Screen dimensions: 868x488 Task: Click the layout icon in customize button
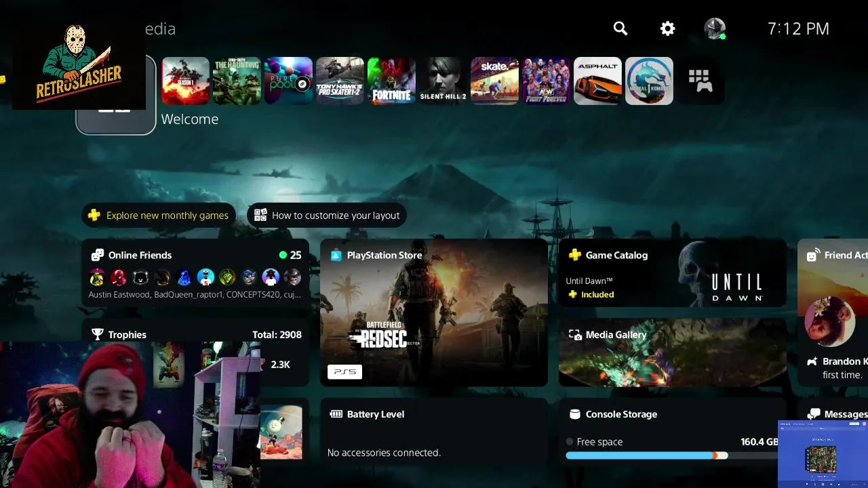pos(260,216)
